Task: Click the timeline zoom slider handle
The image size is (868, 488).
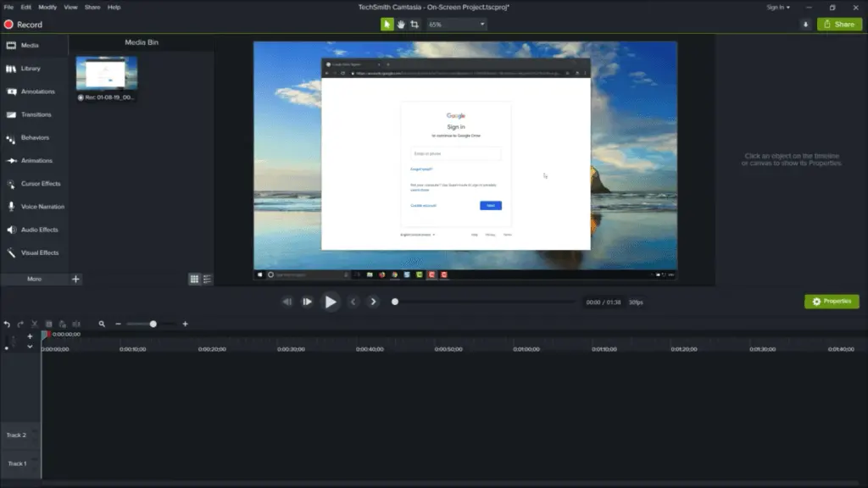Action: tap(153, 324)
